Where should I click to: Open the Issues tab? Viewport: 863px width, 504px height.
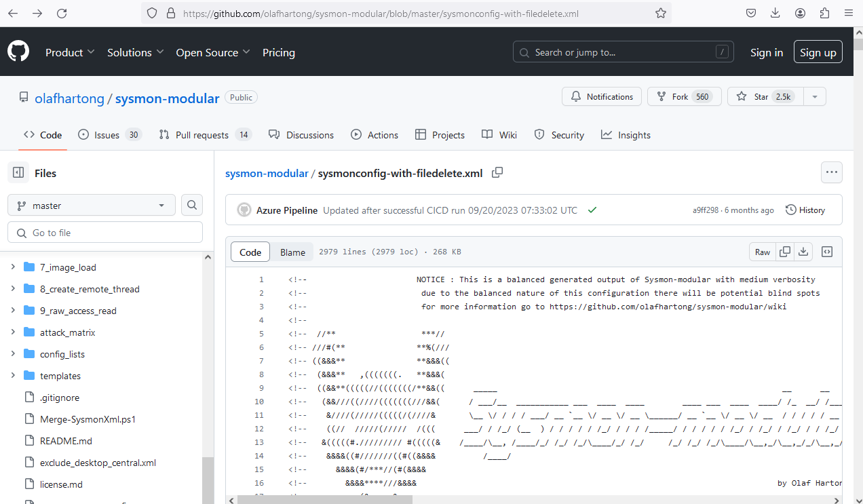click(109, 135)
